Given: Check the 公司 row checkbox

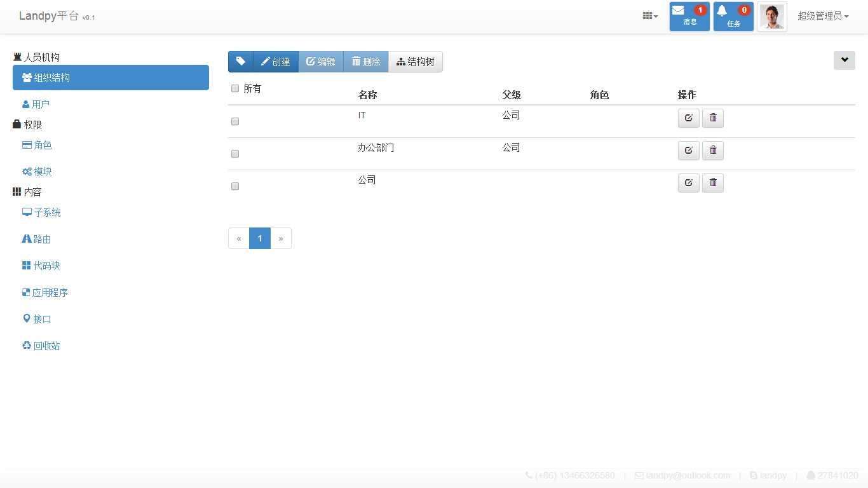Looking at the screenshot, I should (235, 186).
